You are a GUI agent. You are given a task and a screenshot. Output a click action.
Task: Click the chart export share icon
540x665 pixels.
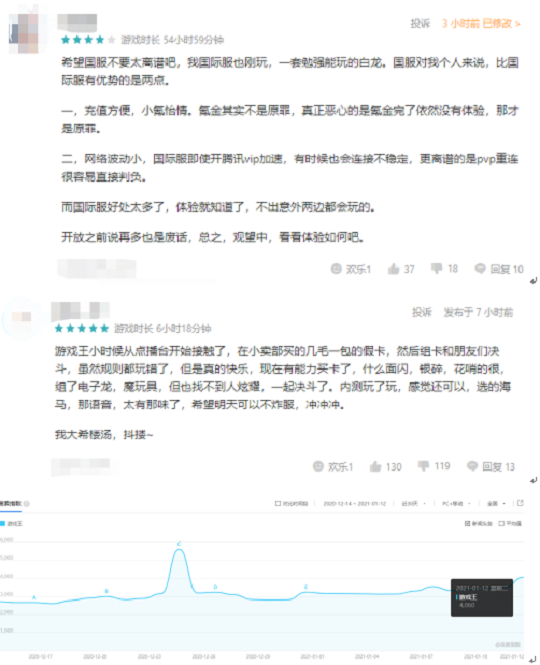pos(520,503)
